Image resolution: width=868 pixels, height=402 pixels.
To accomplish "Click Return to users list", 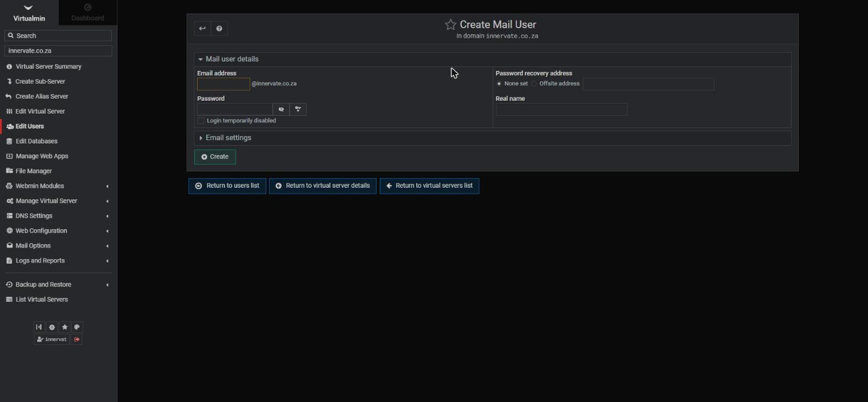I will [x=227, y=186].
